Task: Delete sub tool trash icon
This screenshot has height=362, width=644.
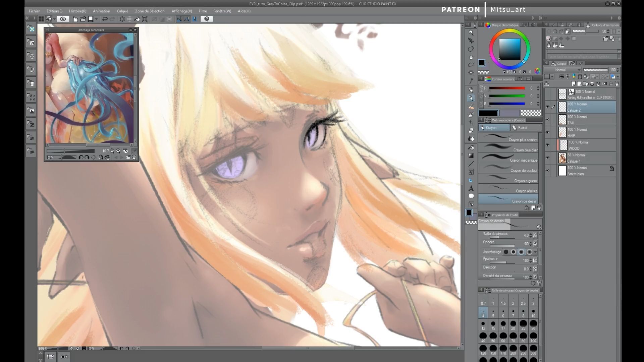Action: [539, 208]
